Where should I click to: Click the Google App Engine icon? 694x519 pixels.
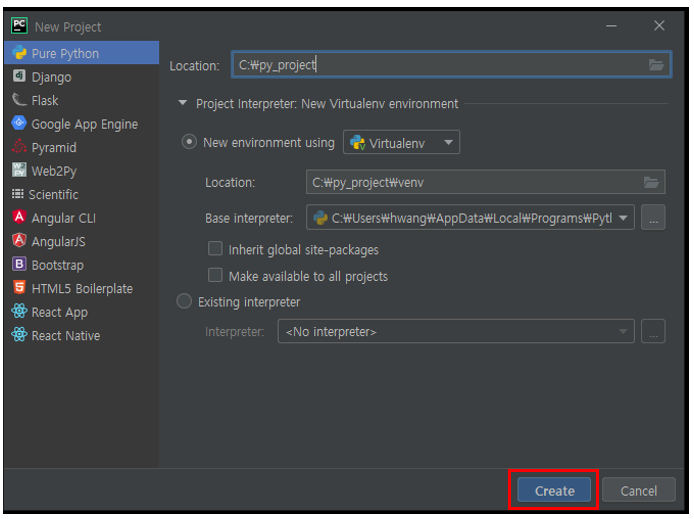pos(19,123)
